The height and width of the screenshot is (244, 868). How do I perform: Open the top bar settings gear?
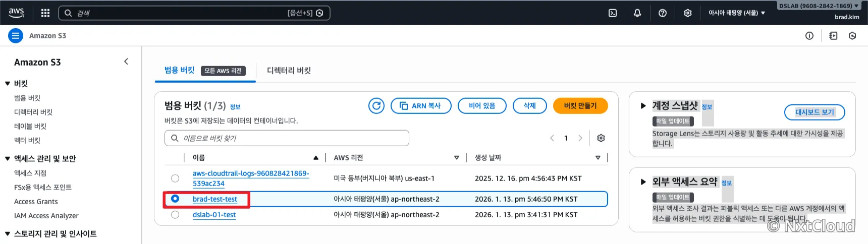coord(688,13)
